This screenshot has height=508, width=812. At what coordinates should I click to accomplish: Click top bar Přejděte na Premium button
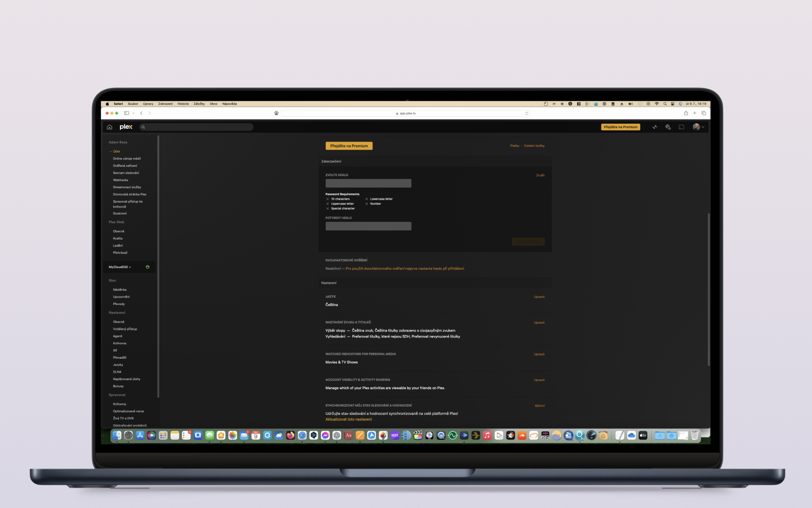point(620,127)
